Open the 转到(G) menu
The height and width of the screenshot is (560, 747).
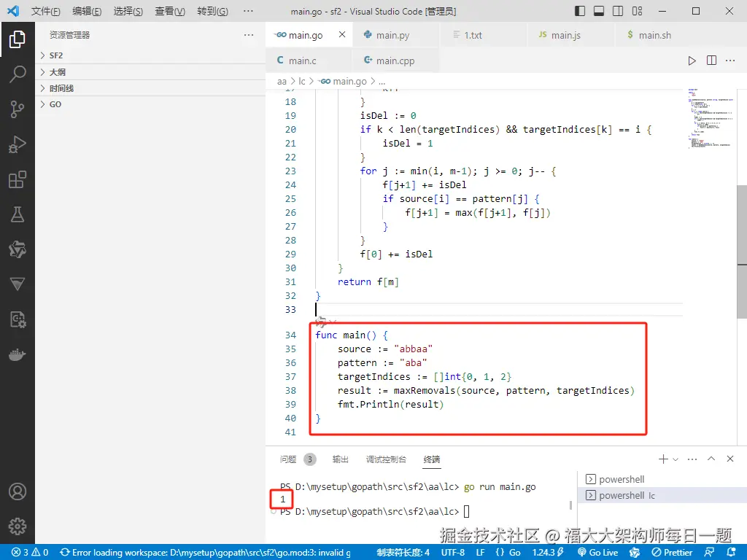pyautogui.click(x=212, y=11)
